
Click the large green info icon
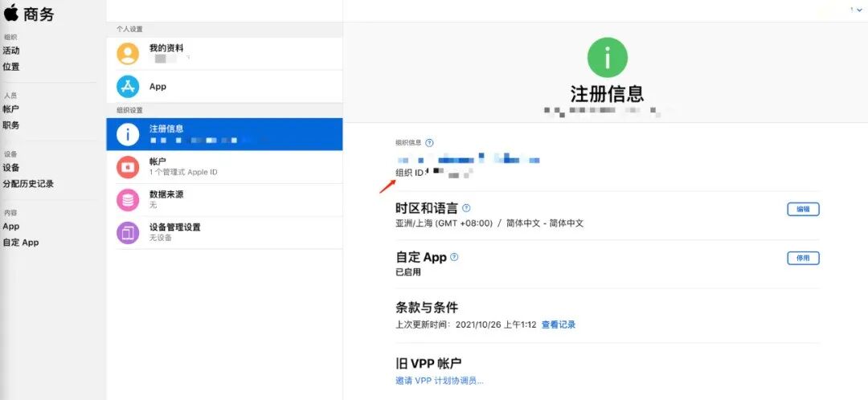pyautogui.click(x=608, y=58)
